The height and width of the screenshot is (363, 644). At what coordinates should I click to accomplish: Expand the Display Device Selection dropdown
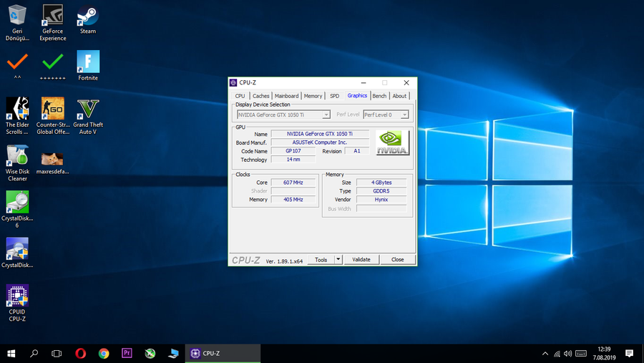pyautogui.click(x=326, y=115)
